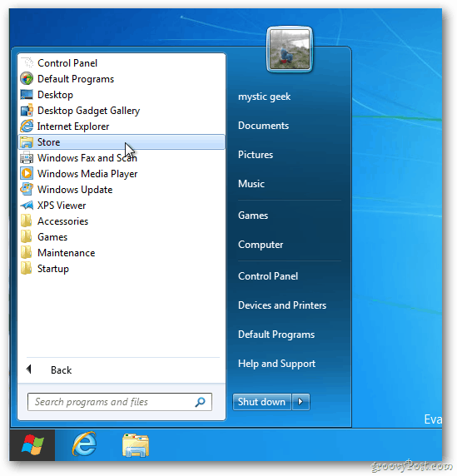Open Control Panel in the right pane
This screenshot has height=476, width=457.
268,276
